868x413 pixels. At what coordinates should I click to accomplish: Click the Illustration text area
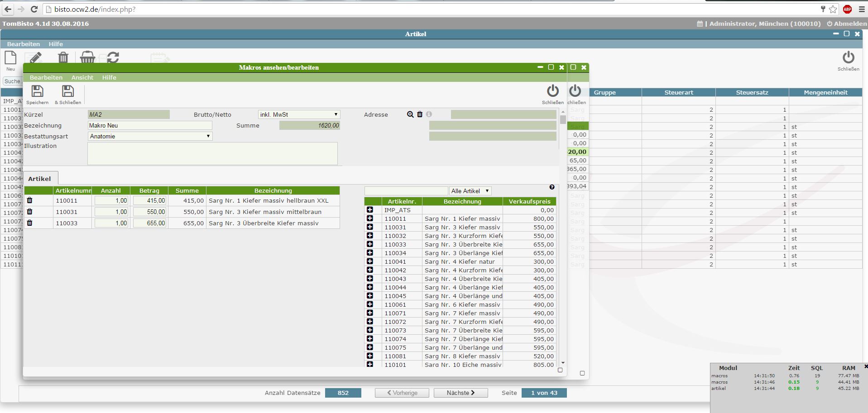coord(212,154)
